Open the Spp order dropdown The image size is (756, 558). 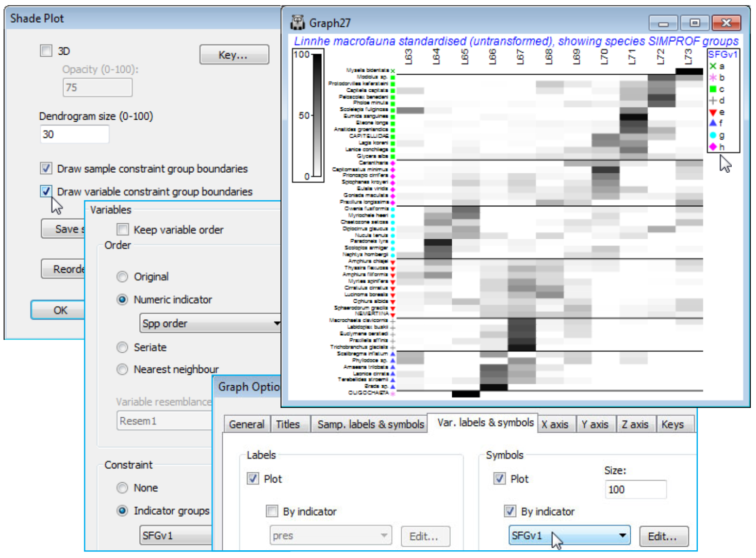click(210, 323)
